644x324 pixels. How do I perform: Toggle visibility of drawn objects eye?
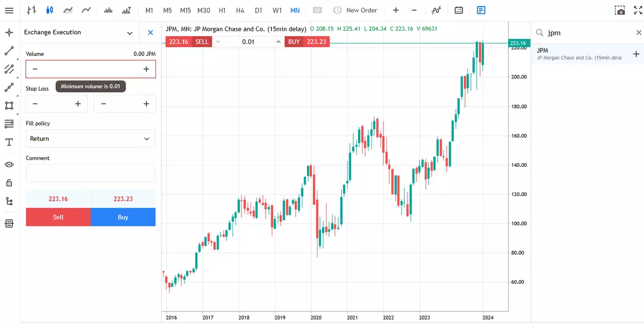[9, 164]
